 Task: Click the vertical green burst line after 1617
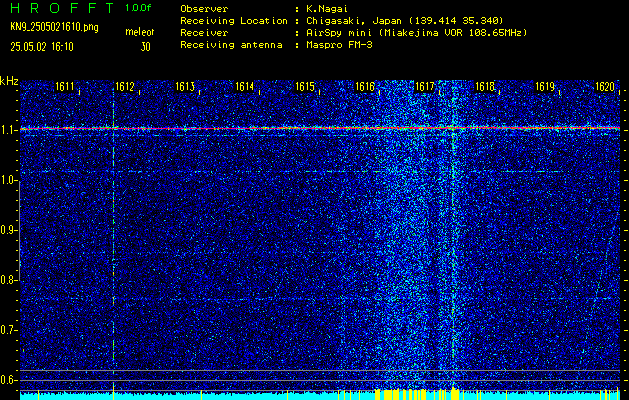click(453, 235)
